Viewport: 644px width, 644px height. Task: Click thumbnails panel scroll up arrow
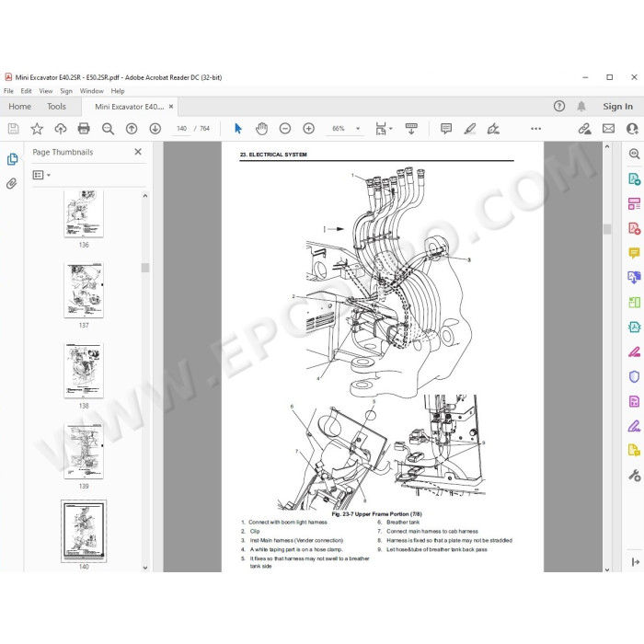tap(145, 196)
